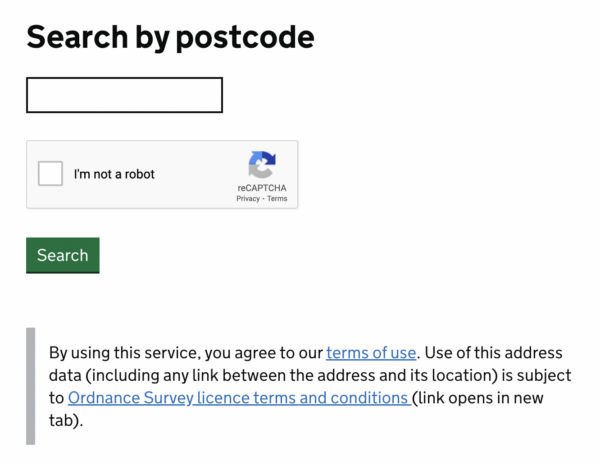600x466 pixels.
Task: Open Ordnance Survey licence terms and conditions
Action: pyautogui.click(x=240, y=398)
